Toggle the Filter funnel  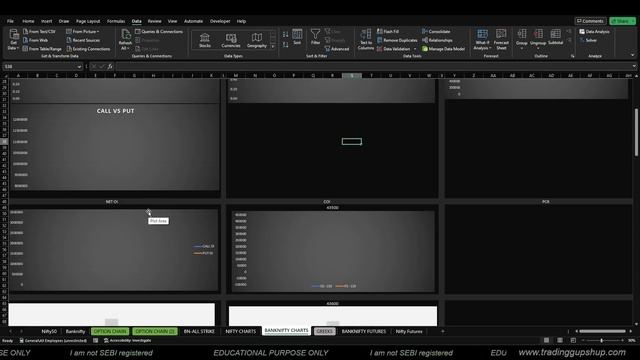(315, 37)
